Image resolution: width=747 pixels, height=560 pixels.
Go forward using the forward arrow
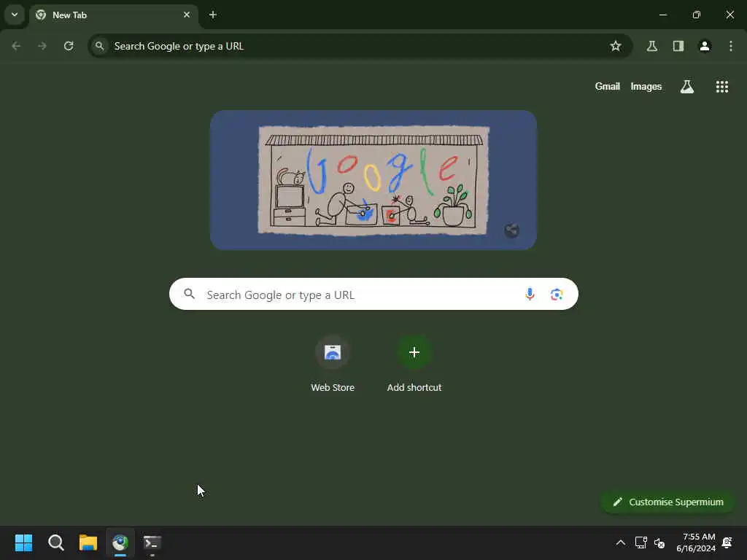(x=42, y=46)
